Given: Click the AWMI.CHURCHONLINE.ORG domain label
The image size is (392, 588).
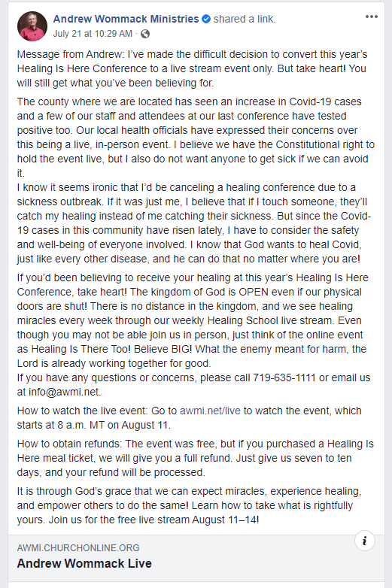Looking at the screenshot, I should point(78,548).
